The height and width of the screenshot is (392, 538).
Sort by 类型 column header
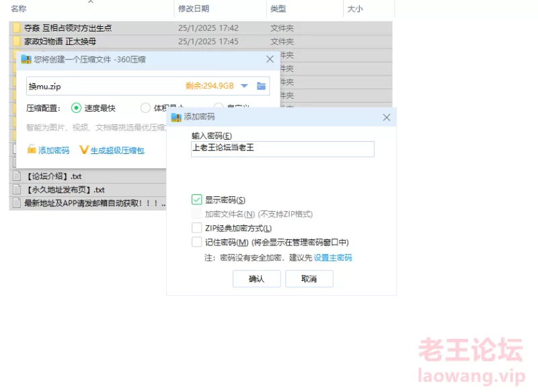278,9
